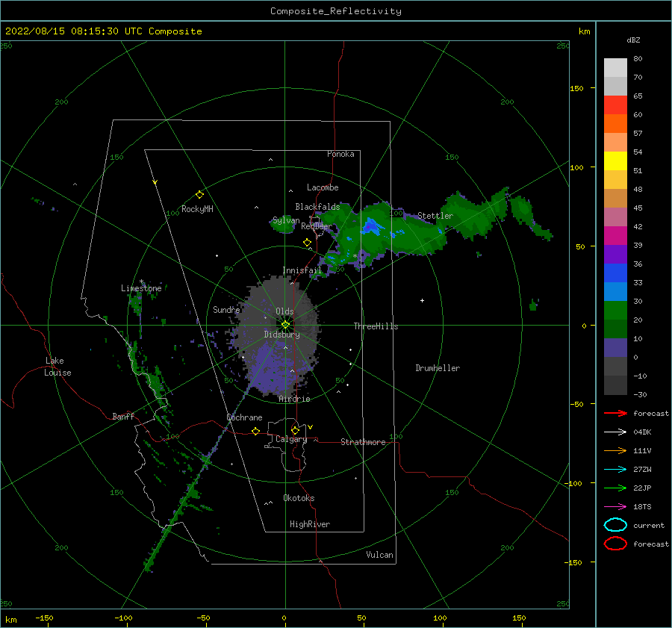Screen dimensions: 672x628
Task: Click the red forecast ellipse legend icon
Action: (x=615, y=544)
